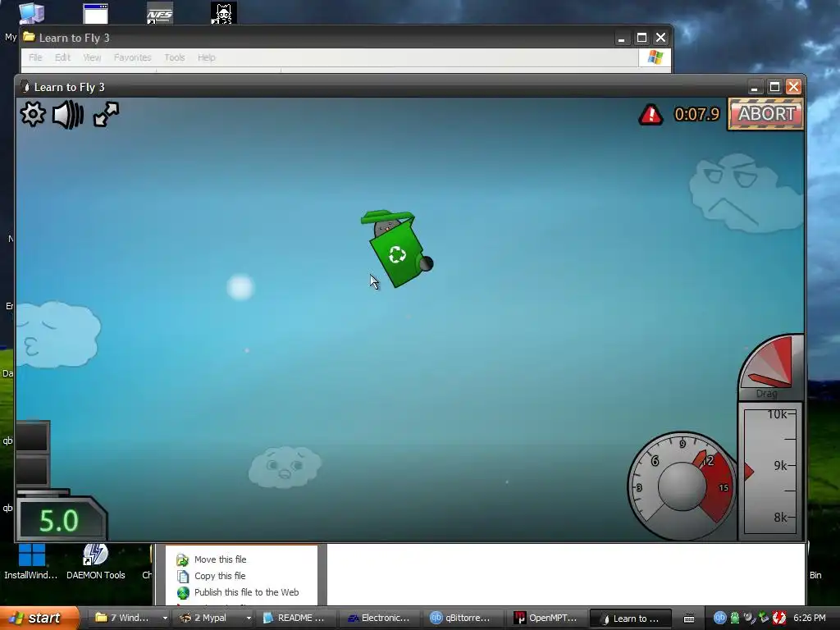Expand the Windows Explorer group dropdown arrow
The height and width of the screenshot is (630, 840).
pos(165,619)
